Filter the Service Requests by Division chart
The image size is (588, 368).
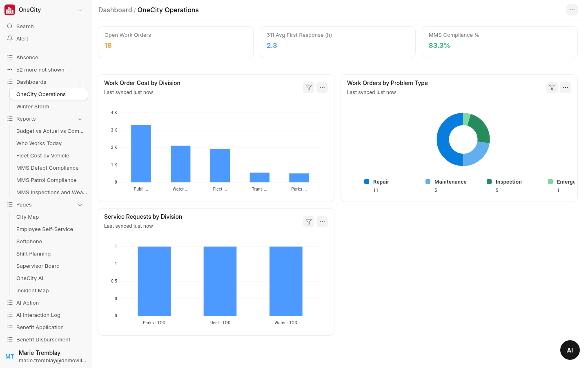pos(309,222)
